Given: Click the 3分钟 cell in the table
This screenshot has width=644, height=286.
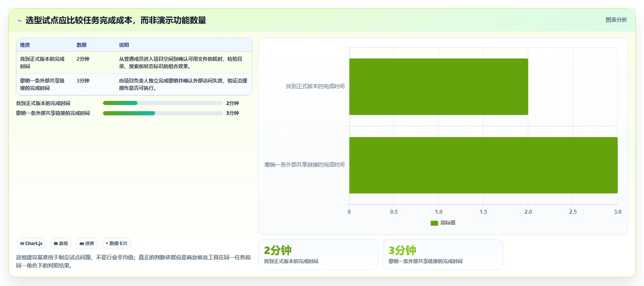Looking at the screenshot, I should (83, 81).
